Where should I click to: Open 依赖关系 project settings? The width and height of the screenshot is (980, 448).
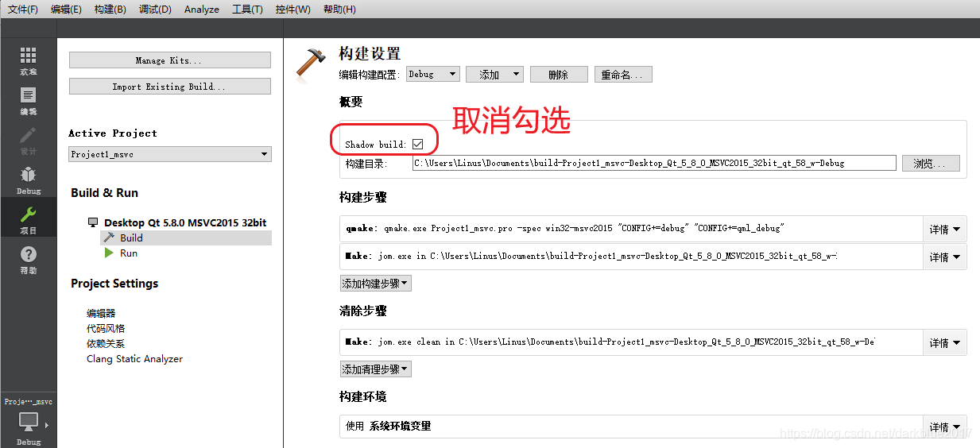click(106, 343)
